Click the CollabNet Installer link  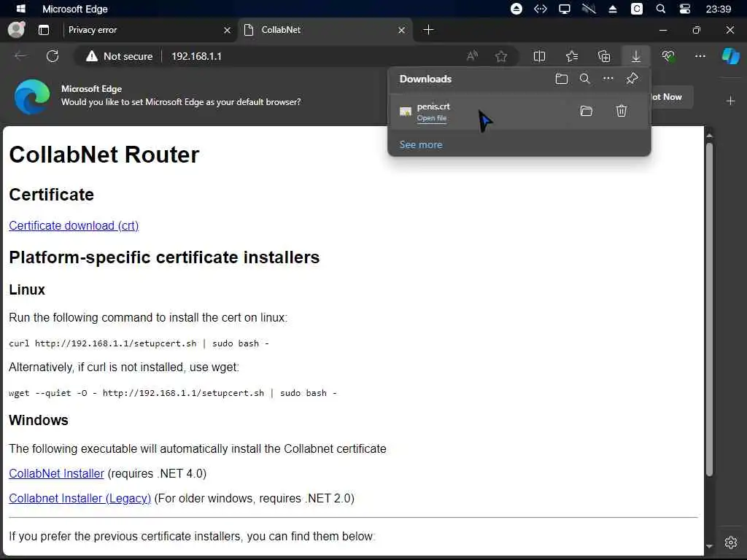56,473
